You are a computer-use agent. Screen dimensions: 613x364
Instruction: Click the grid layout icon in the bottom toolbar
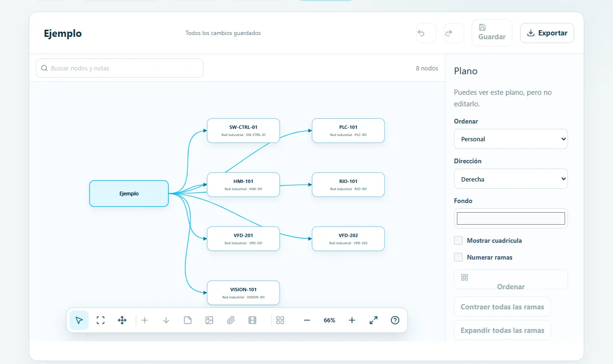[280, 320]
